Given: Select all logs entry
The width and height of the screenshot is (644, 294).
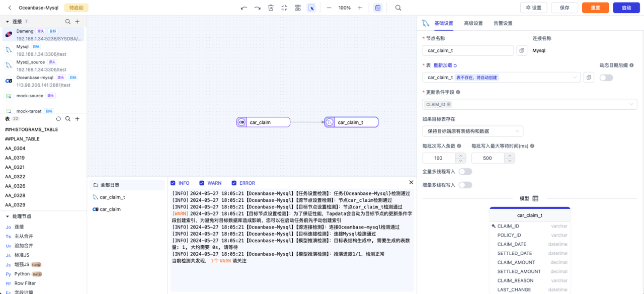Looking at the screenshot, I should tap(127, 185).
